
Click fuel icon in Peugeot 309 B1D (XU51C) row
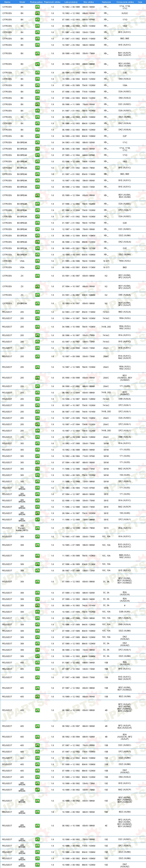point(37,545)
